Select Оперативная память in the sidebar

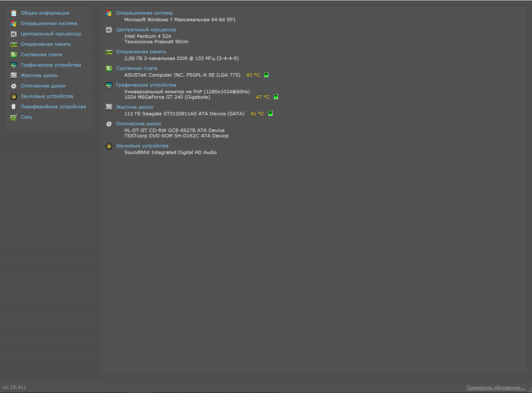point(46,44)
